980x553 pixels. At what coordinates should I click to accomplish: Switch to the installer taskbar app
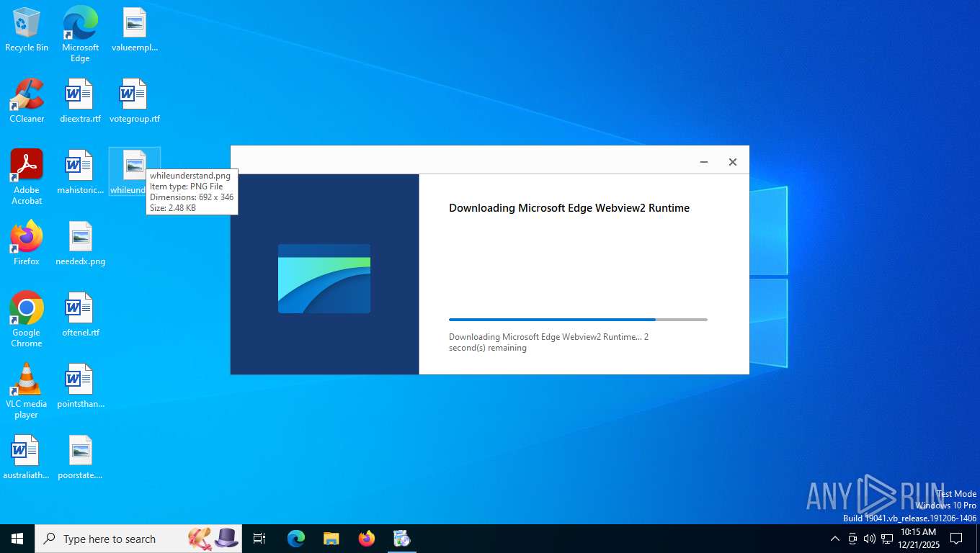click(x=402, y=539)
